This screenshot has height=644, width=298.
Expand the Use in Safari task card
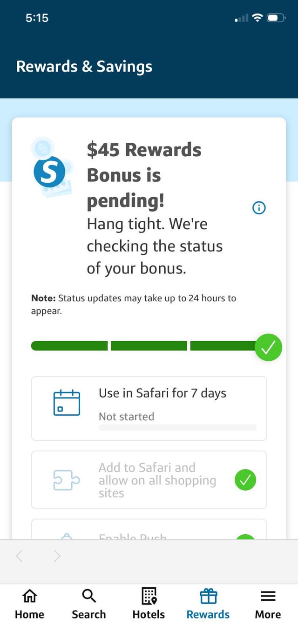149,408
